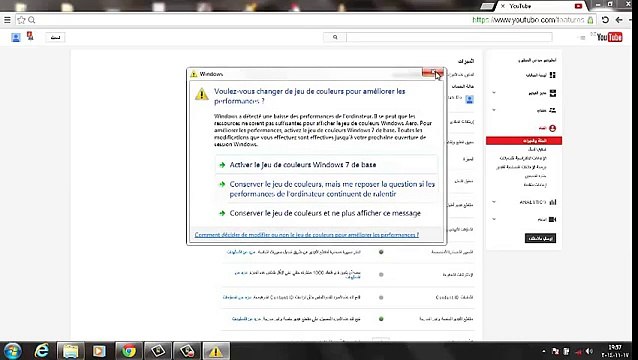
Task: Expand the ANALYTICS sidebar section
Action: click(494, 202)
